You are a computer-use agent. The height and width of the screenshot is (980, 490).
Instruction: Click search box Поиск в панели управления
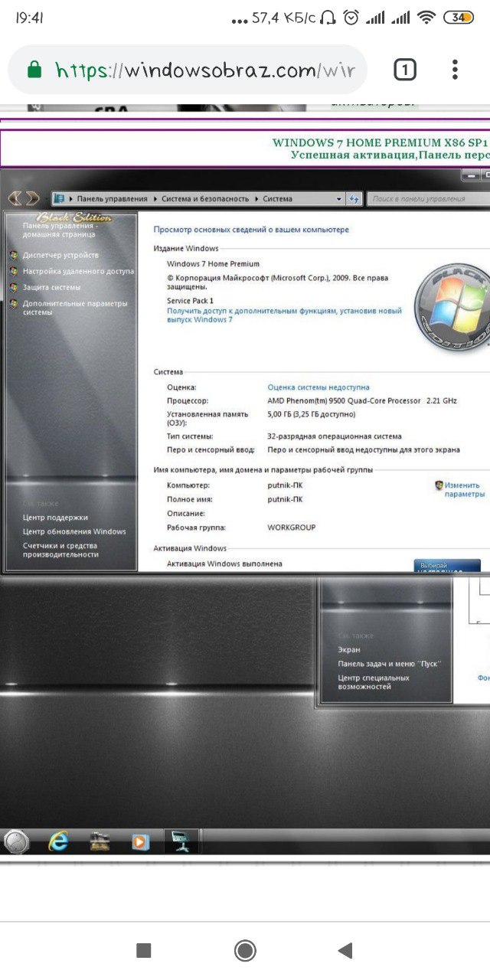pos(429,199)
